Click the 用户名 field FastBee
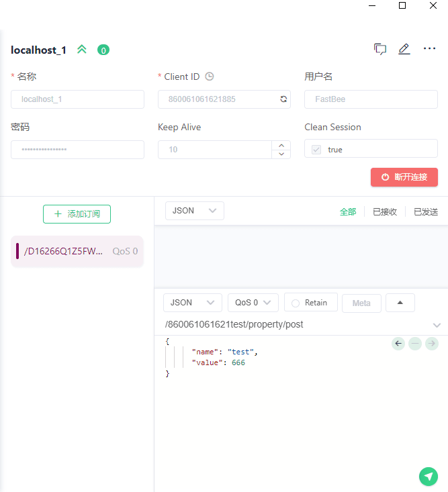The image size is (448, 492). click(x=371, y=99)
